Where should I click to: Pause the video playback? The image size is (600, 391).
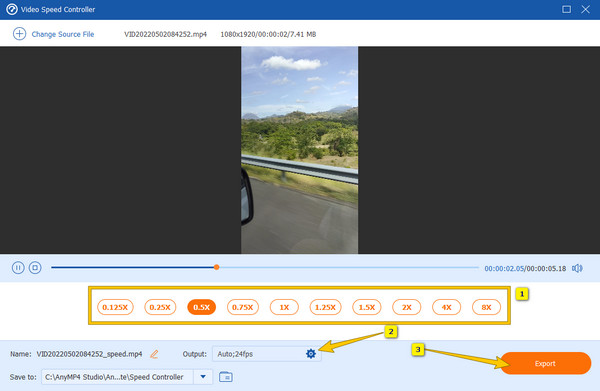click(18, 267)
